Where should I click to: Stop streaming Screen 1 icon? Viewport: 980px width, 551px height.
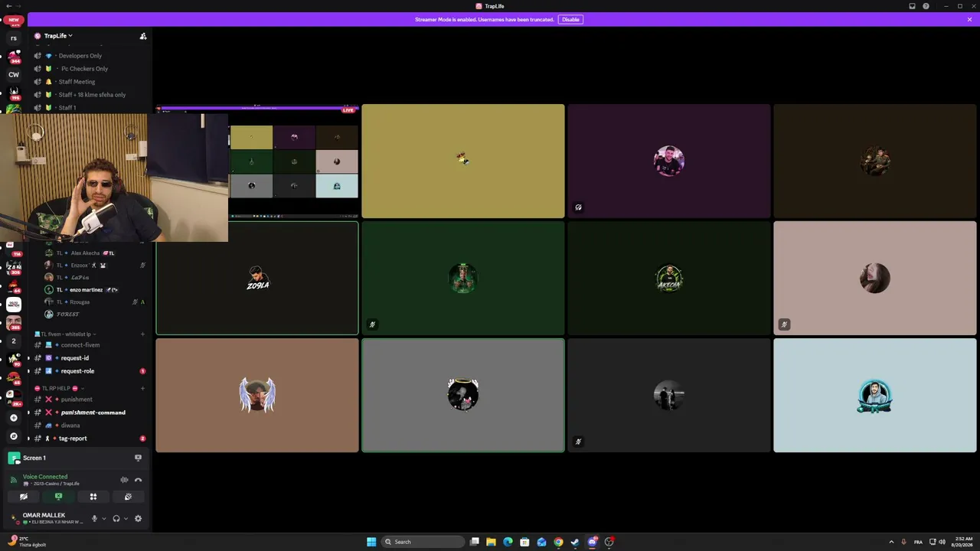tap(138, 458)
